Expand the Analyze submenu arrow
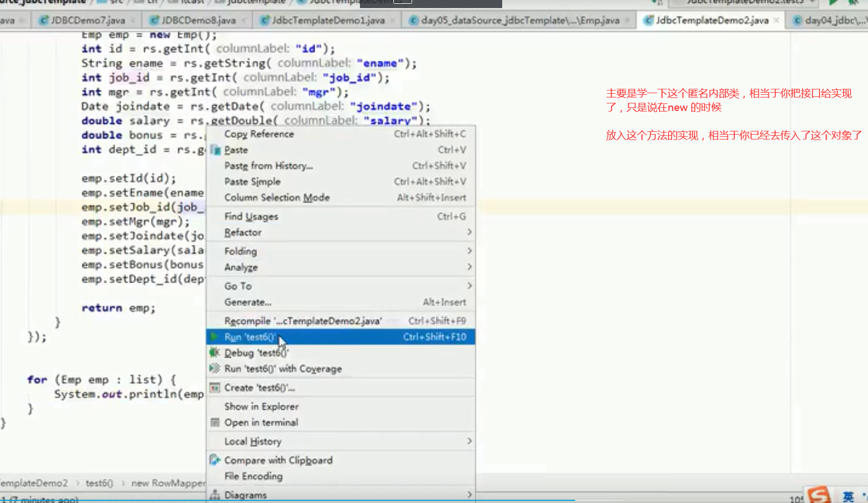The height and width of the screenshot is (503, 868). click(x=469, y=267)
